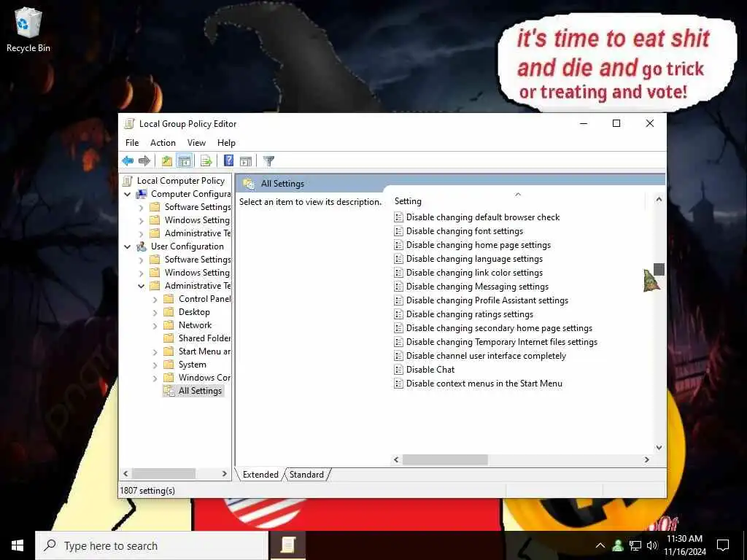Select Disable changing home page settings
Image resolution: width=747 pixels, height=560 pixels.
click(x=479, y=245)
